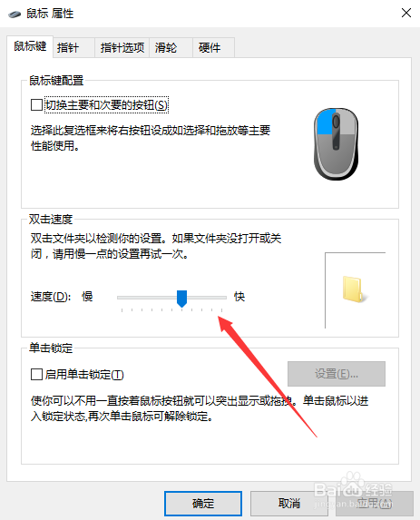This screenshot has width=420, height=520.
Task: Toggle 切换主要和次要的按钮 checkbox
Action: tap(36, 104)
